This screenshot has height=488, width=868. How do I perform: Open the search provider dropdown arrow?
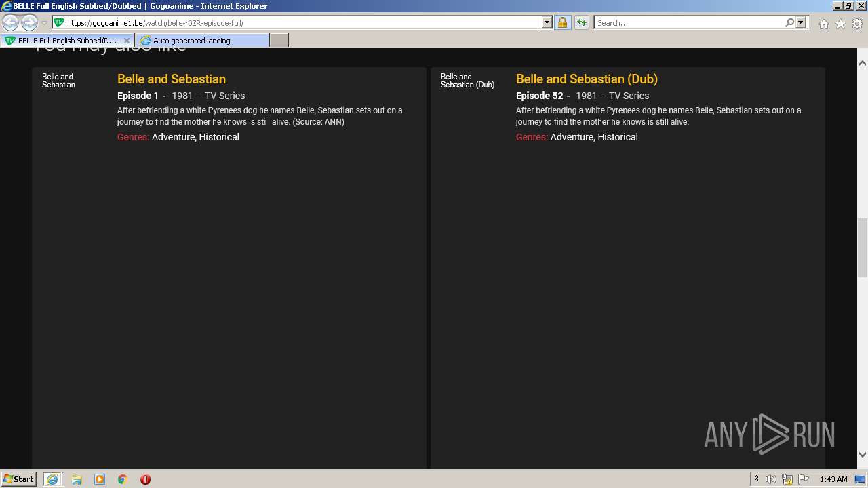[801, 22]
